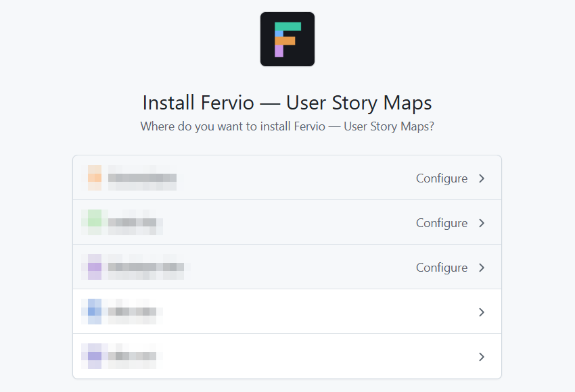
Task: Open chevron on blue-avatar account row
Action: click(x=482, y=312)
